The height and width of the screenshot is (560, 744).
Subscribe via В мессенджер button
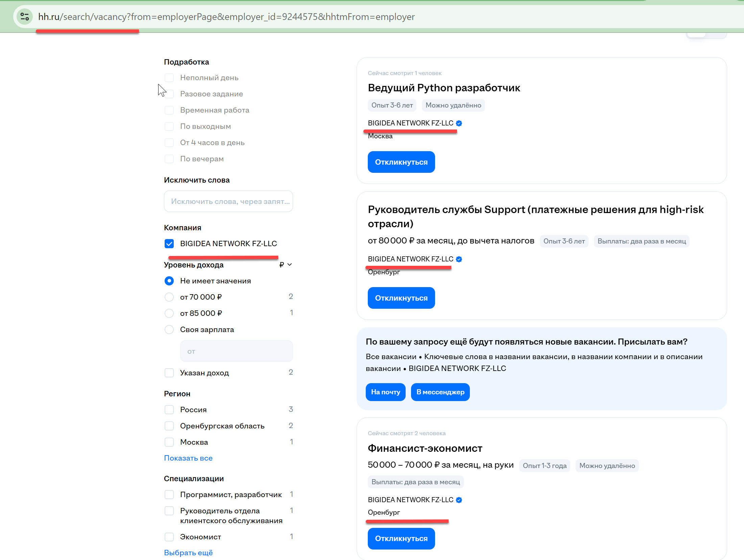click(x=440, y=392)
